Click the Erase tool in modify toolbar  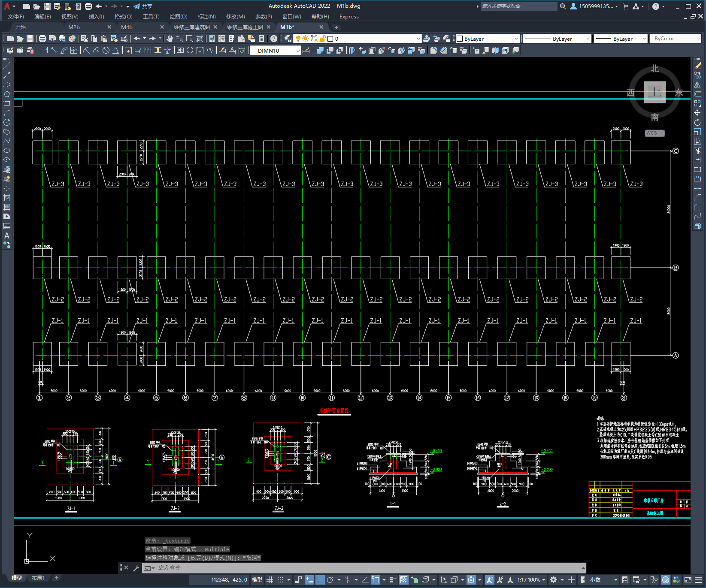[x=697, y=66]
